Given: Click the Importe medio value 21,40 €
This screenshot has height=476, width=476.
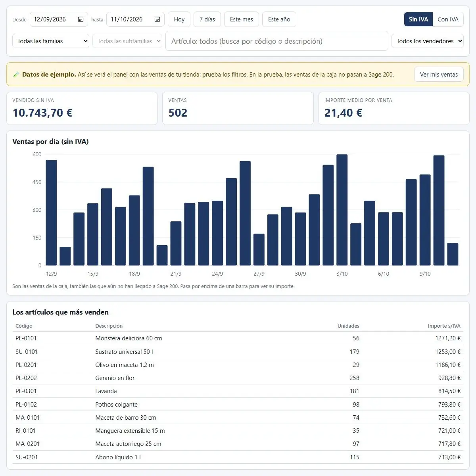Looking at the screenshot, I should point(344,113).
